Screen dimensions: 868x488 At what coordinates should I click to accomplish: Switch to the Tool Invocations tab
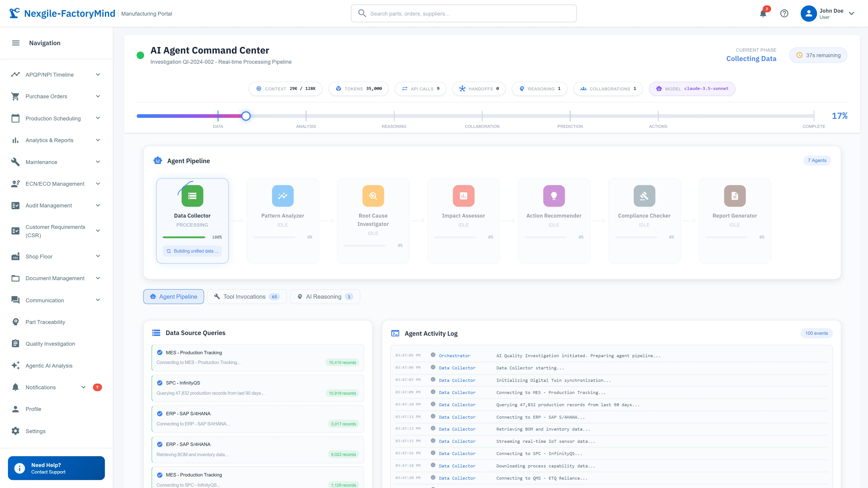[247, 296]
